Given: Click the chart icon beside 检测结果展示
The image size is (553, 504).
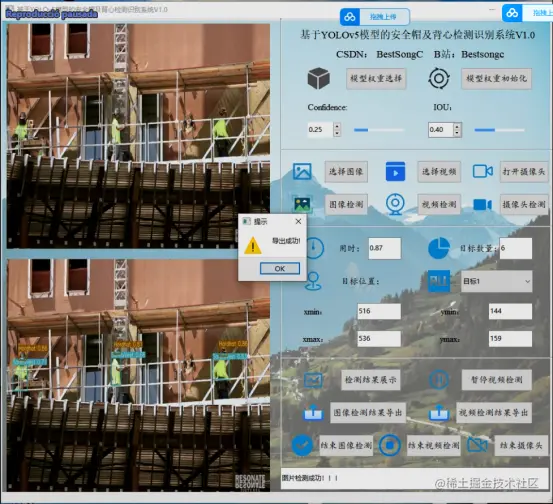Looking at the screenshot, I should 313,380.
